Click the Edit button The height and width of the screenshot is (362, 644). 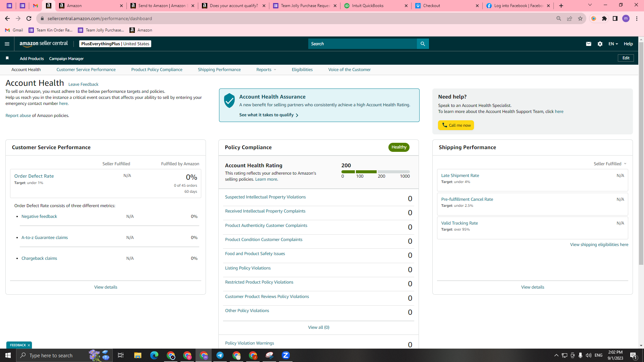point(626,58)
